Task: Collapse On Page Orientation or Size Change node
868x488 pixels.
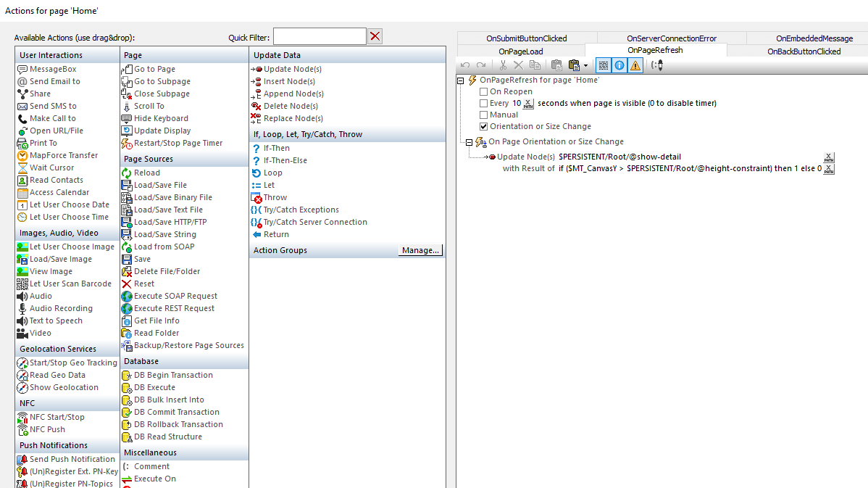Action: click(x=469, y=142)
